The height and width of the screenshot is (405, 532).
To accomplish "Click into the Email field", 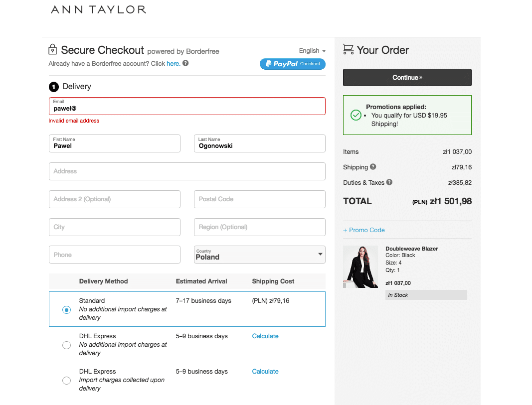I will click(187, 106).
